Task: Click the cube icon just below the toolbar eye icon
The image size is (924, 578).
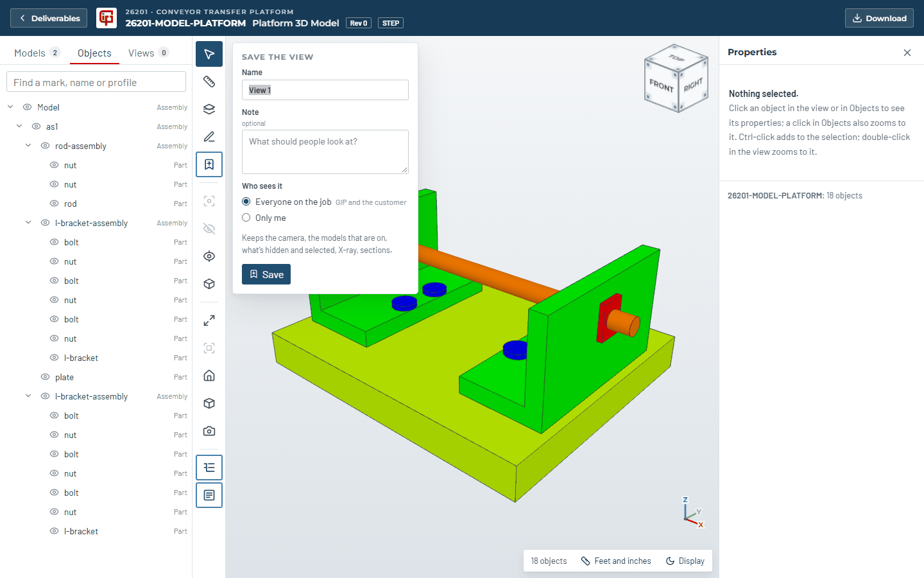Action: point(209,284)
